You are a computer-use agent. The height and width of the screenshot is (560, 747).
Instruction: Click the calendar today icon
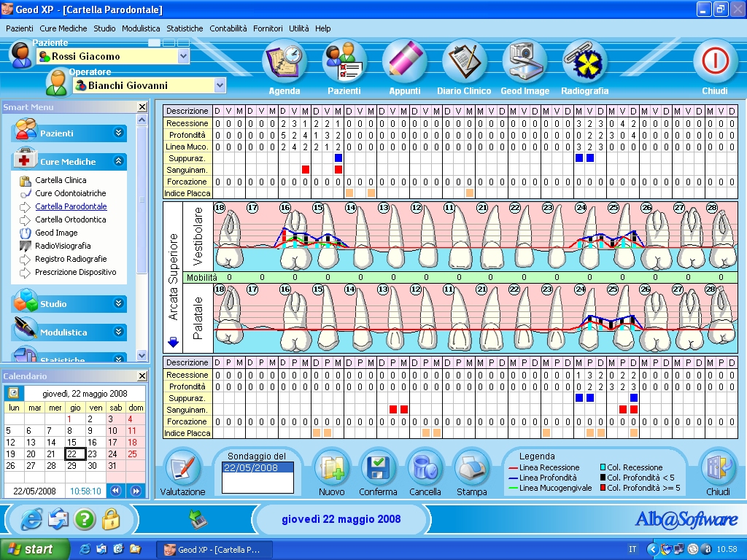[x=13, y=393]
